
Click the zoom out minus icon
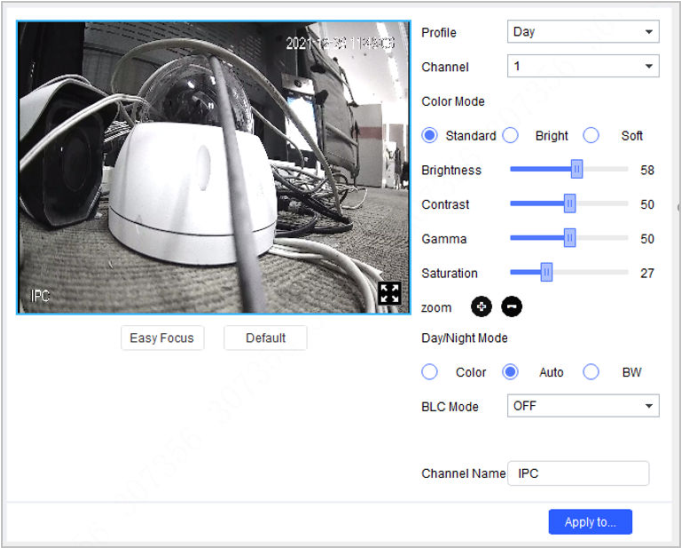click(512, 307)
